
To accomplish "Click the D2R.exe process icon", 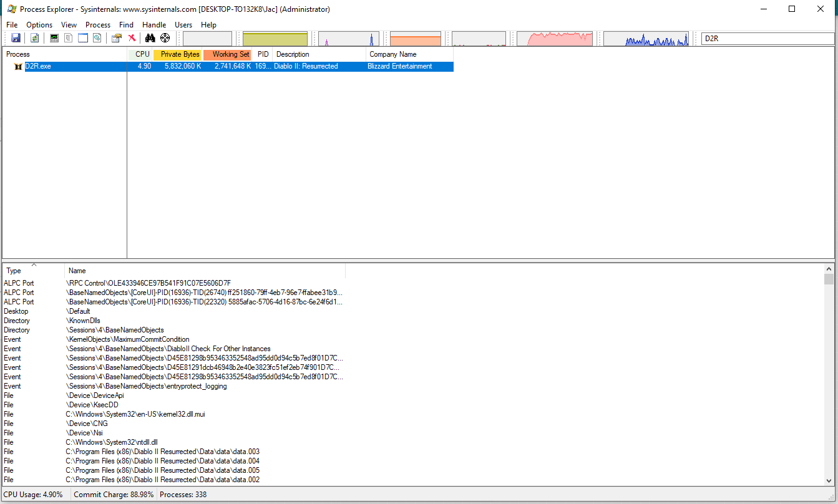I will [18, 66].
